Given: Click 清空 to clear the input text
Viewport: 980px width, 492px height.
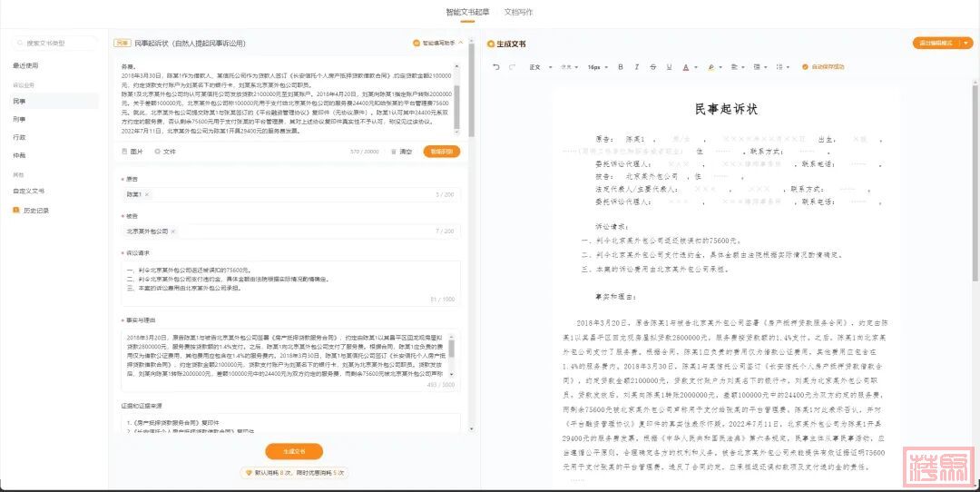Looking at the screenshot, I should click(401, 152).
